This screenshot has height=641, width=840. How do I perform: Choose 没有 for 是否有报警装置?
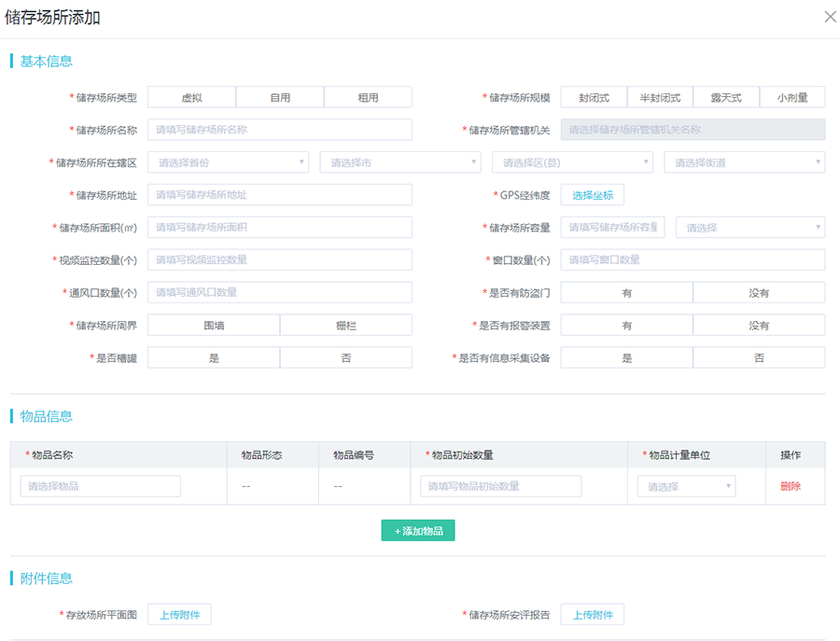click(759, 325)
